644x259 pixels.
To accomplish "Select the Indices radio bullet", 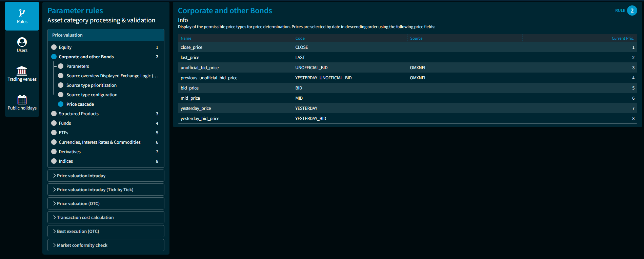I will point(54,161).
